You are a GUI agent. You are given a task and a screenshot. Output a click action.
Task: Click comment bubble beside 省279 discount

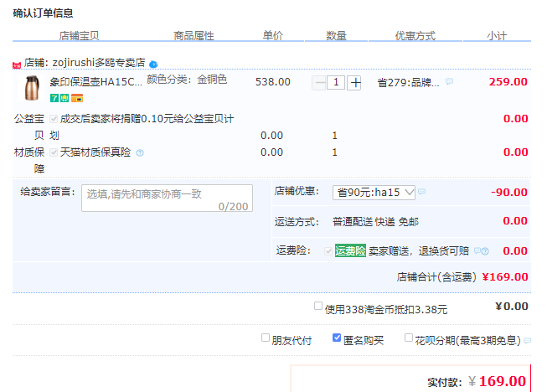click(x=449, y=81)
